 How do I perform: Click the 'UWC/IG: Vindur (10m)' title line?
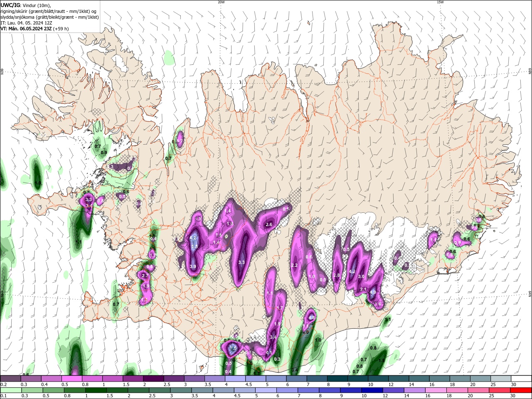[x=26, y=5]
